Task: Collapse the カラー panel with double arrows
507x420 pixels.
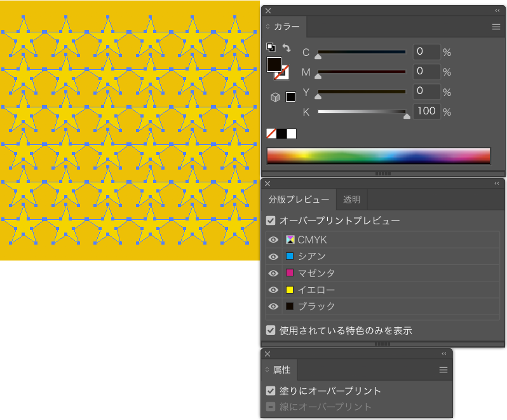Action: (497, 11)
